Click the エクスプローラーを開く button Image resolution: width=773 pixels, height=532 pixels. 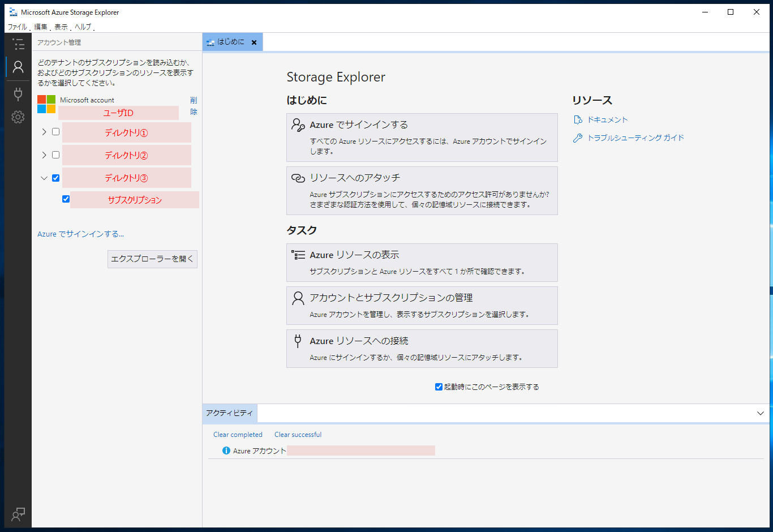[152, 259]
